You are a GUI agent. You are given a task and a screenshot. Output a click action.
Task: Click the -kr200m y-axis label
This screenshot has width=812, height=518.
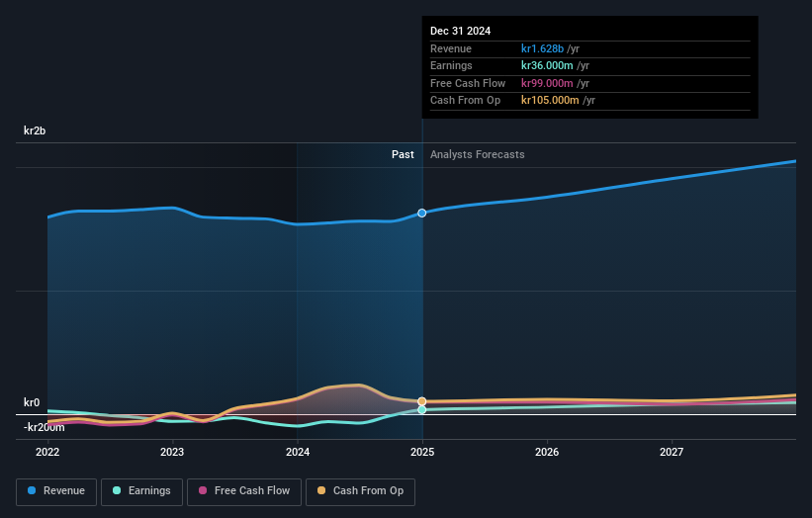(45, 427)
